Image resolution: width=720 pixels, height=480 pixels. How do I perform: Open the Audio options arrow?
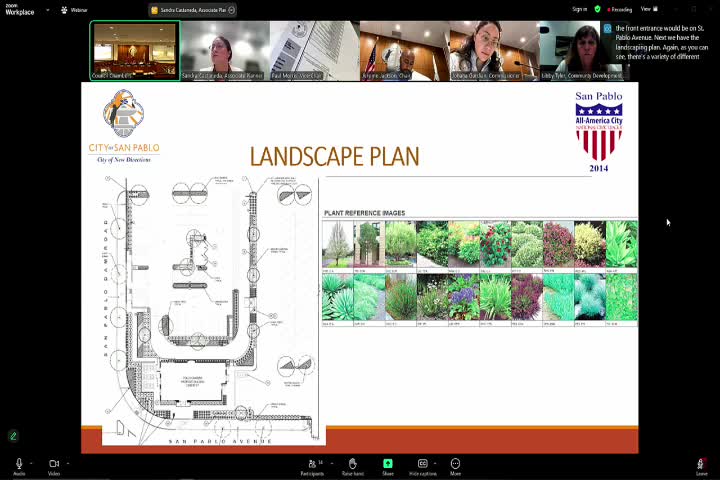31,463
